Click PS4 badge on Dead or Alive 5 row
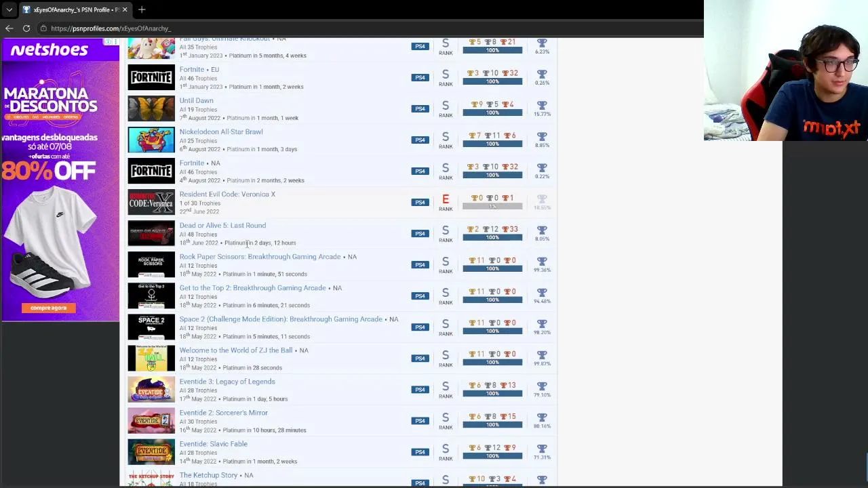The height and width of the screenshot is (488, 868). 420,233
